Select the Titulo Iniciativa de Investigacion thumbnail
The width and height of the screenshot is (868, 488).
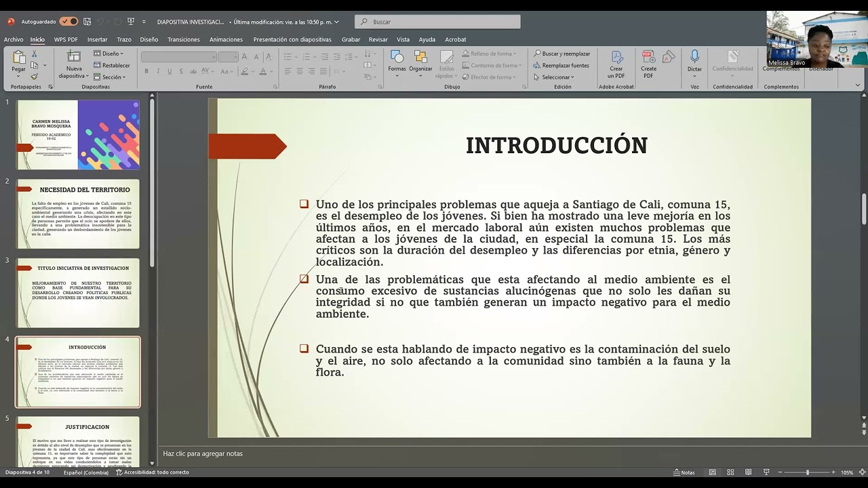78,293
